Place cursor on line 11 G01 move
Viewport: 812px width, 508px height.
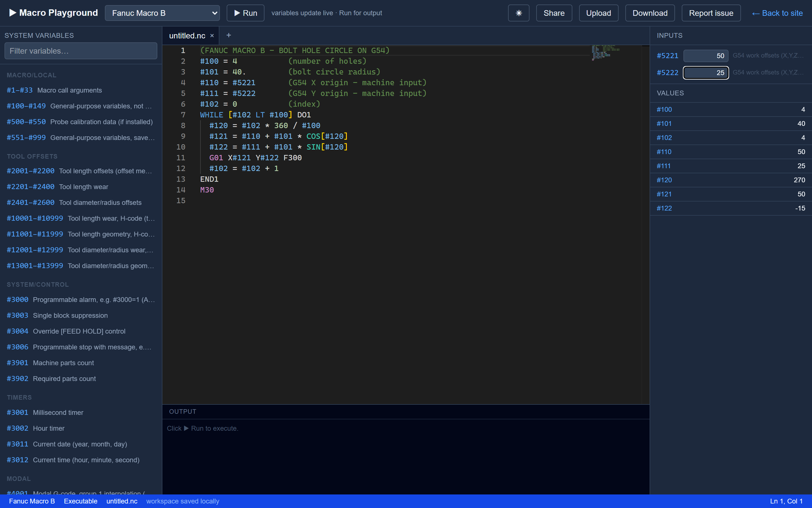click(x=255, y=158)
